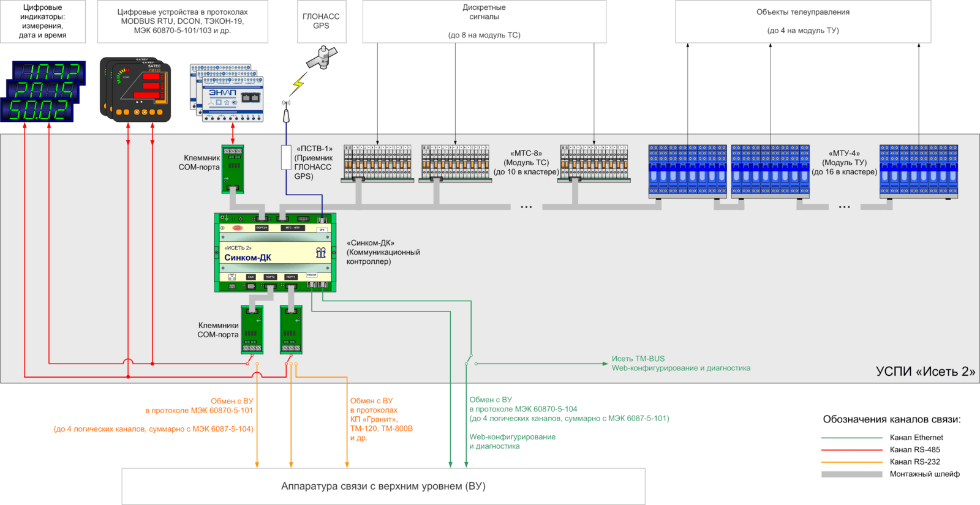This screenshot has width=980, height=505.
Task: Select the lower left COM-port terminal block
Action: pyautogui.click(x=252, y=329)
